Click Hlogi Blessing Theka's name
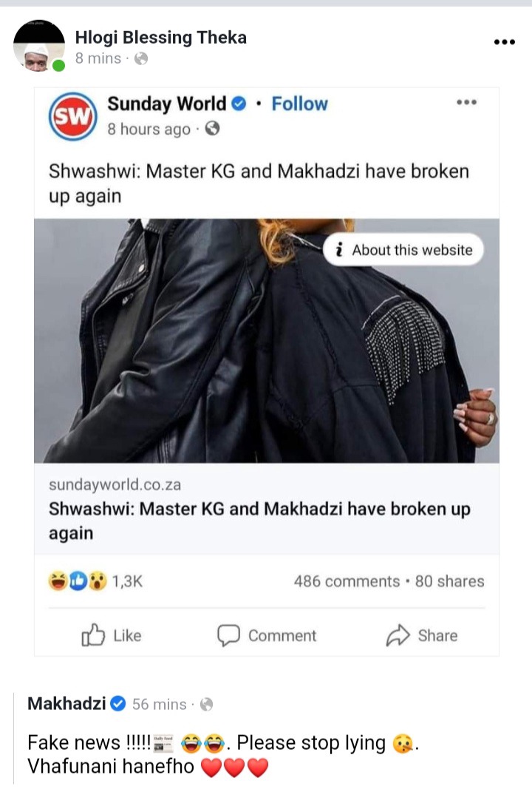The width and height of the screenshot is (532, 789). pos(161,37)
